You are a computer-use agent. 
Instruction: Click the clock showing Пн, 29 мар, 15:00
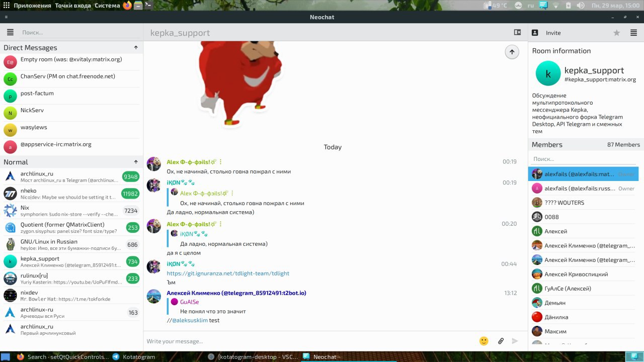(x=615, y=6)
